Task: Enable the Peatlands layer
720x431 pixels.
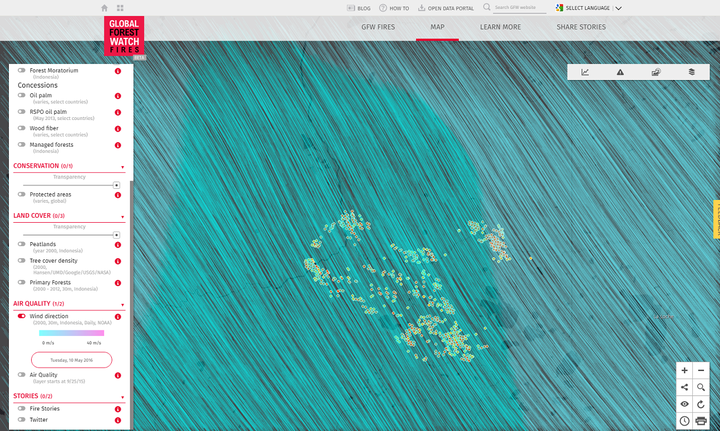Action: pos(22,244)
